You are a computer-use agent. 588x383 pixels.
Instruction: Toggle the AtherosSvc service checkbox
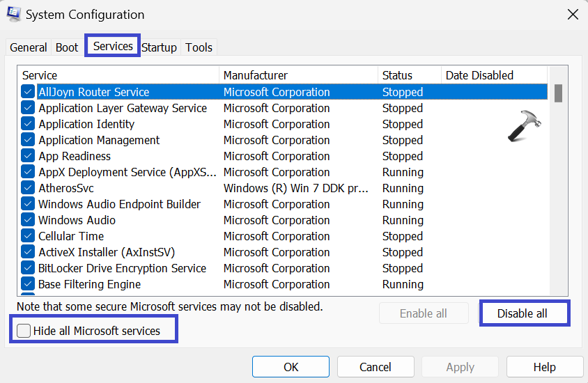point(28,188)
